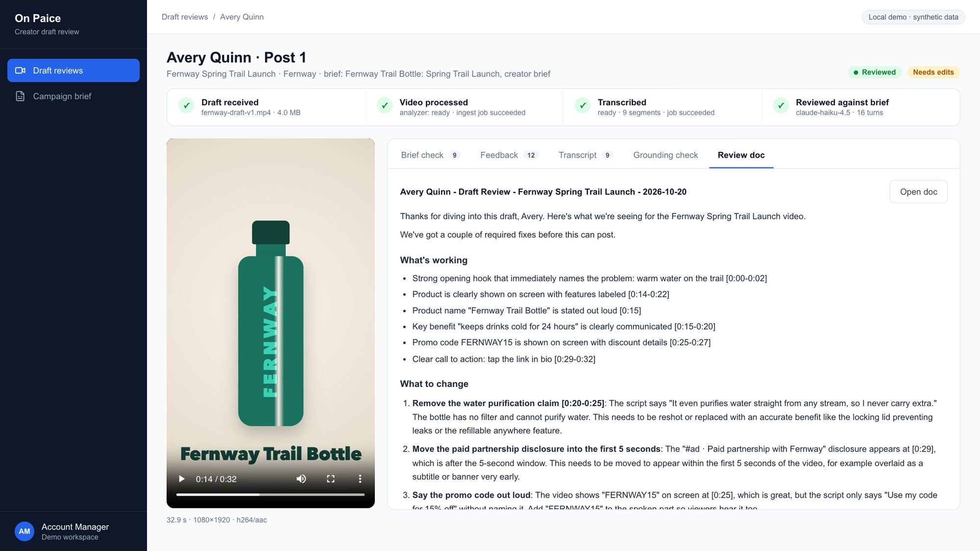The width and height of the screenshot is (980, 551).
Task: Click the Campaign brief document icon
Action: pos(20,96)
